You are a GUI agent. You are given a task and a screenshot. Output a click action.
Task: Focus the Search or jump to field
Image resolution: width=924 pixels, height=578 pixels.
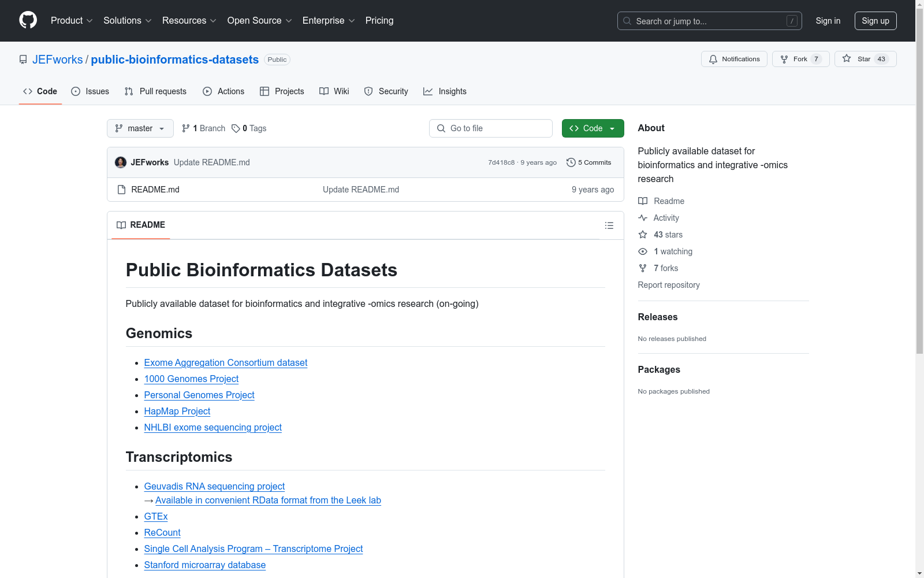(710, 21)
